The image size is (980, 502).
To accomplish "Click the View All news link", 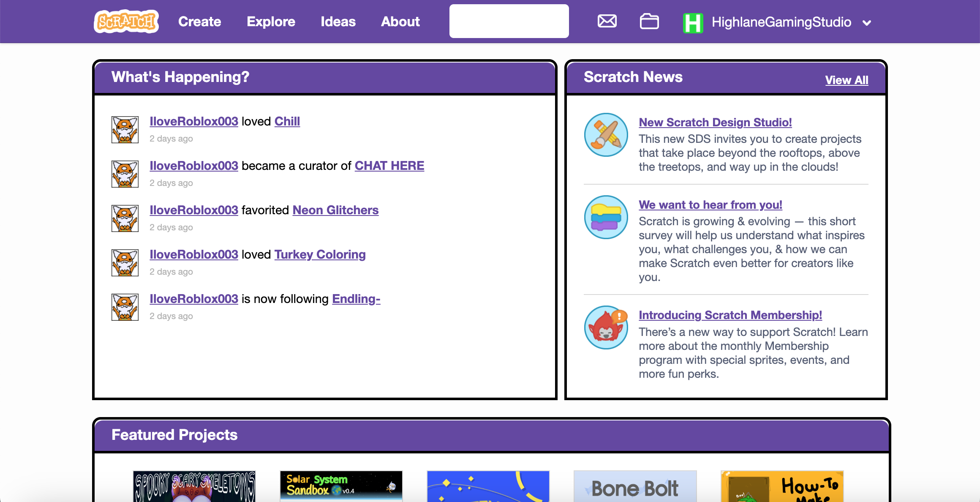I will [x=847, y=80].
